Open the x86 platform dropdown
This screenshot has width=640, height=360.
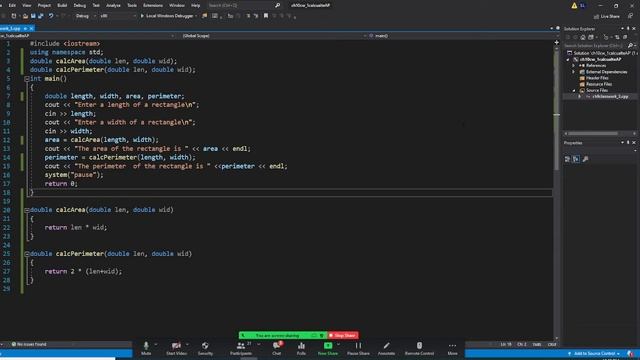click(x=118, y=16)
